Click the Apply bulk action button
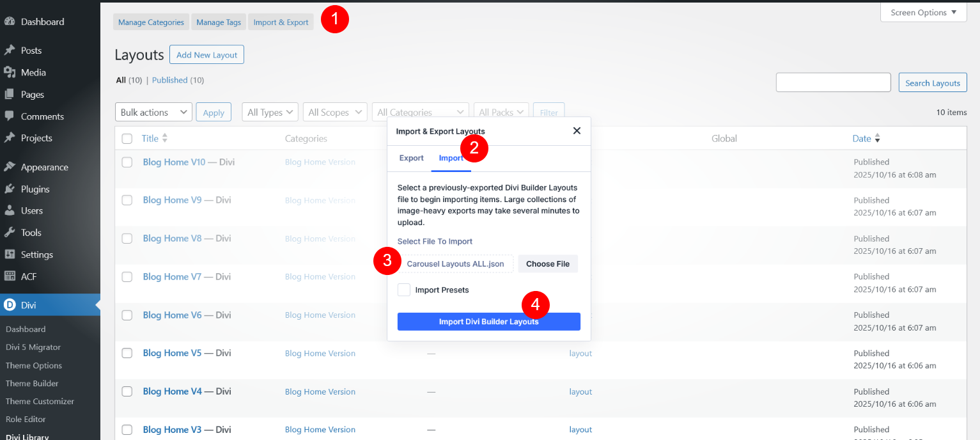The width and height of the screenshot is (980, 440). pos(214,112)
